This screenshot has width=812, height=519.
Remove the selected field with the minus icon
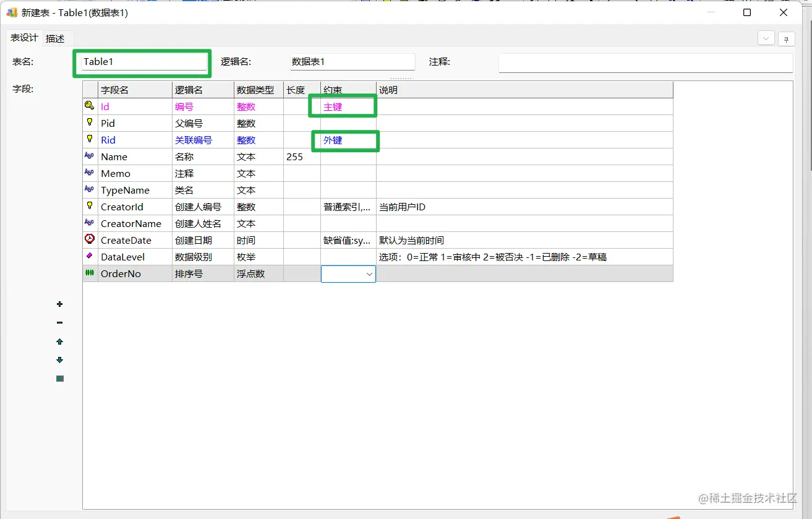click(59, 323)
